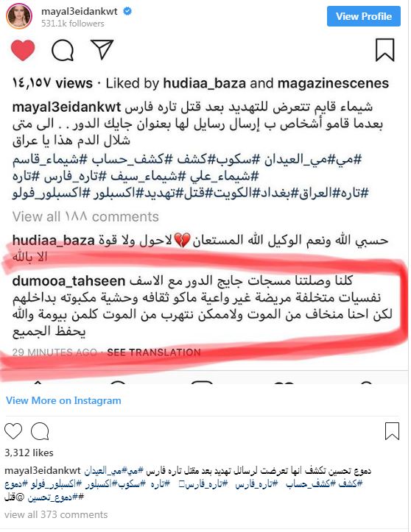Image resolution: width=411 pixels, height=532 pixels.
Task: Click the red heart like icon
Action: point(23,50)
